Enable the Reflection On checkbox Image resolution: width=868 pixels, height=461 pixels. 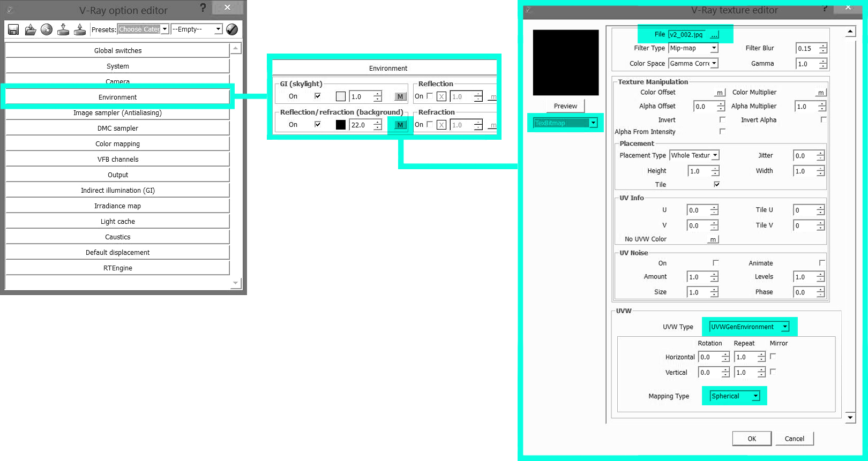click(x=430, y=96)
